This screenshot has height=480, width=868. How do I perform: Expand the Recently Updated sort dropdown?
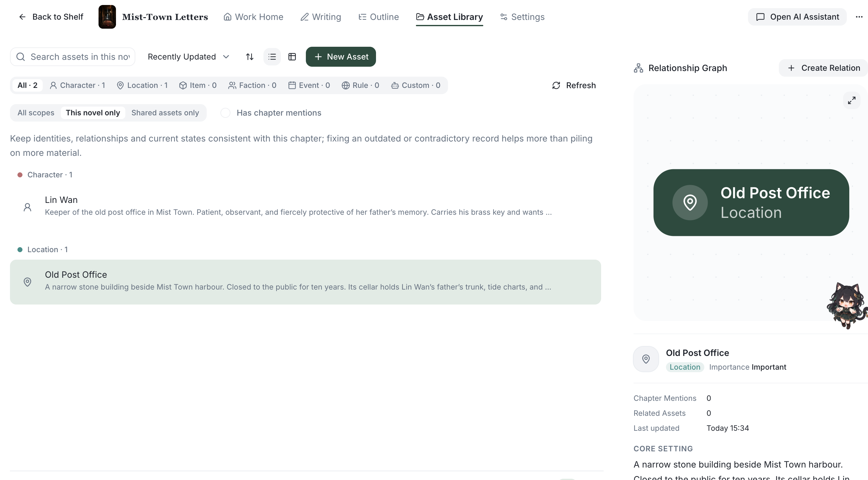[x=188, y=57]
